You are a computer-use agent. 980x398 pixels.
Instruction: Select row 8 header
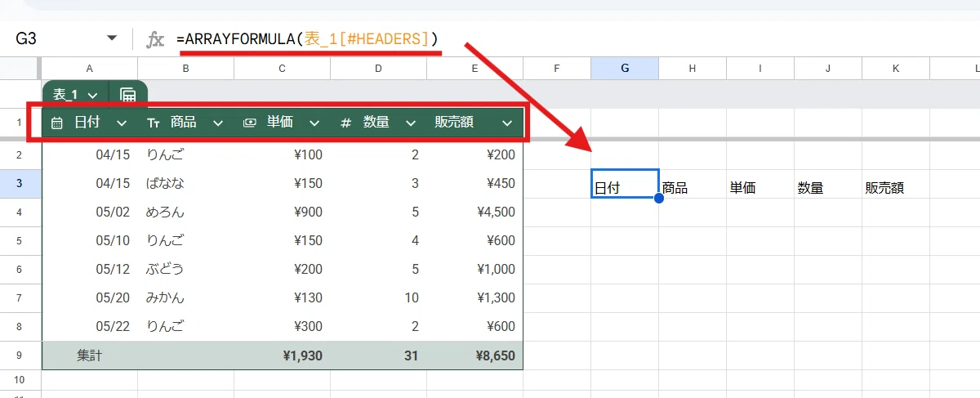[x=20, y=326]
